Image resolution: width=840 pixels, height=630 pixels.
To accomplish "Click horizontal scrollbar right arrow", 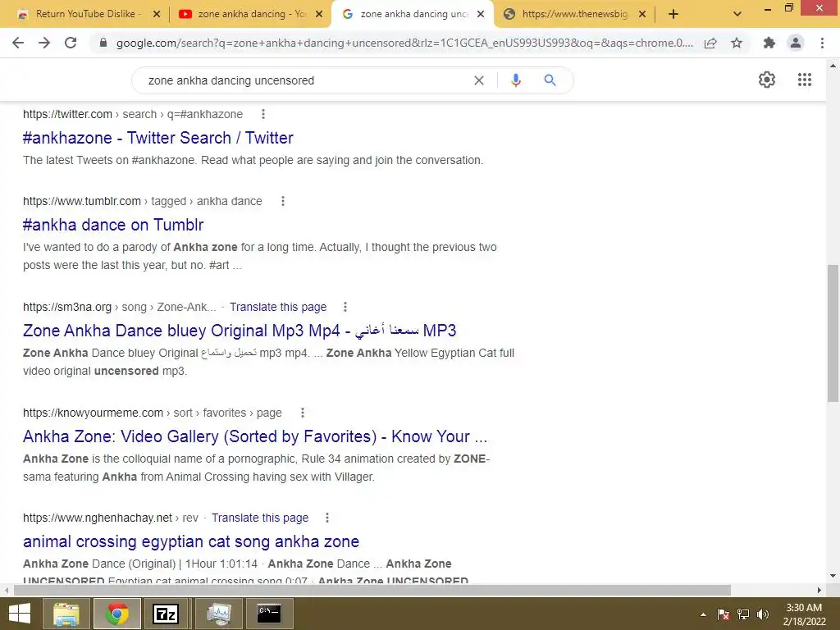I will (819, 590).
